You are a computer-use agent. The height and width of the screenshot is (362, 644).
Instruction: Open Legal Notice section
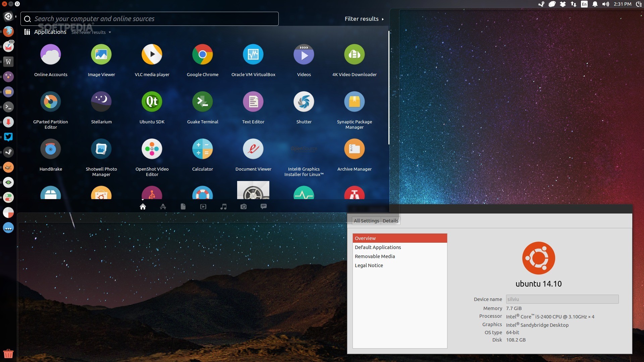coord(369,265)
